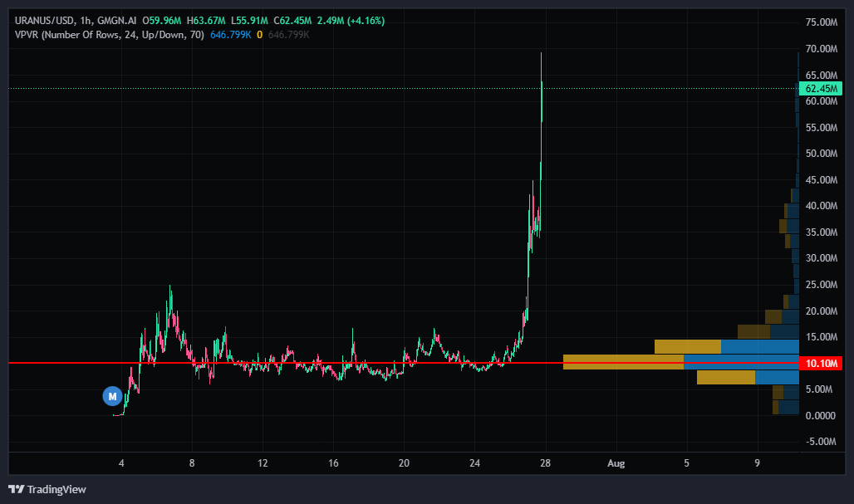This screenshot has height=504, width=854.
Task: Click the 28 date on time axis
Action: (x=545, y=463)
